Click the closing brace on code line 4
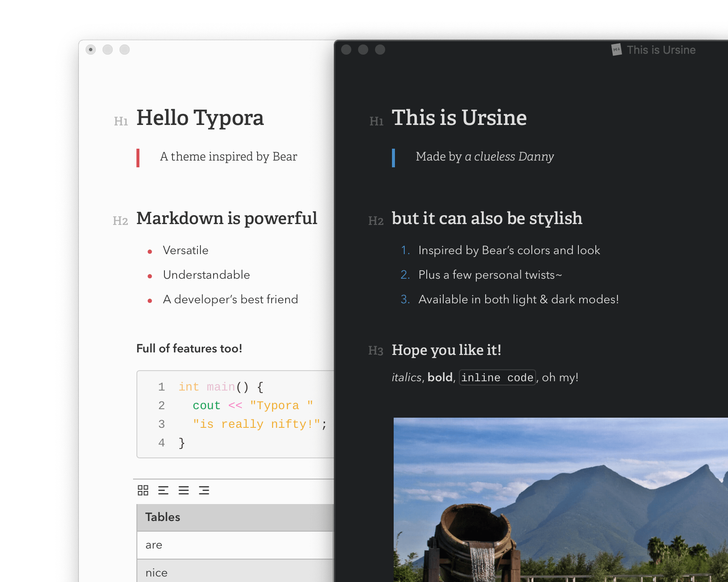Image resolution: width=728 pixels, height=582 pixels. [x=182, y=443]
